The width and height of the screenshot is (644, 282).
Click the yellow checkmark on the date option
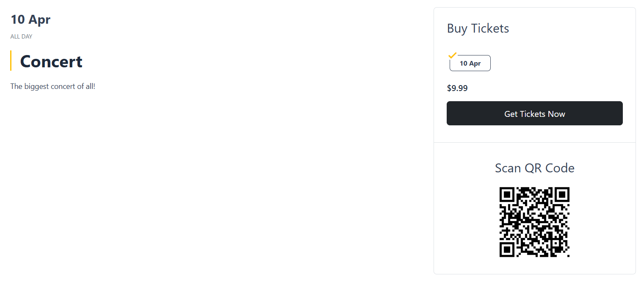tap(452, 55)
